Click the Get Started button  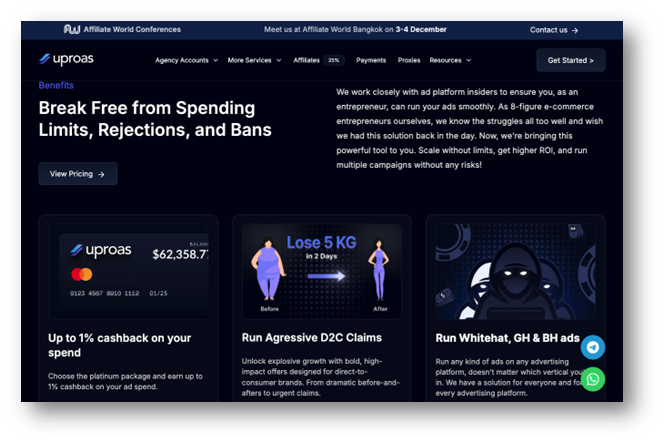[x=570, y=60]
